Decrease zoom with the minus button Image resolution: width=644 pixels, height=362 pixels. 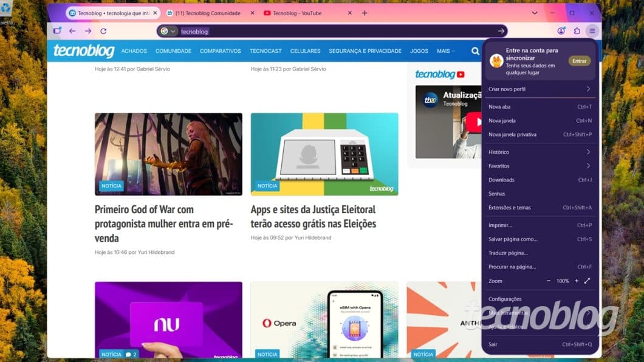click(548, 281)
